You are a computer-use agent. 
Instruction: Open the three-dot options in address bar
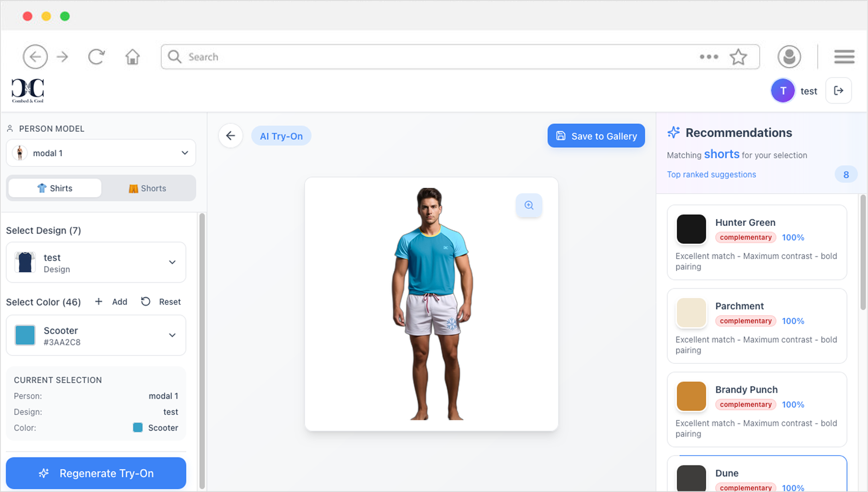point(709,57)
